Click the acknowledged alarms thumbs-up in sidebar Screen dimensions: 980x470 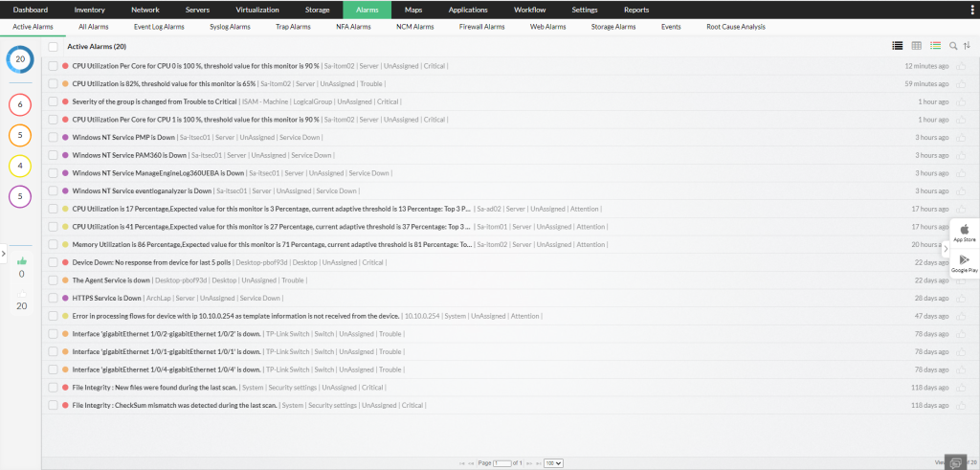[x=22, y=260]
